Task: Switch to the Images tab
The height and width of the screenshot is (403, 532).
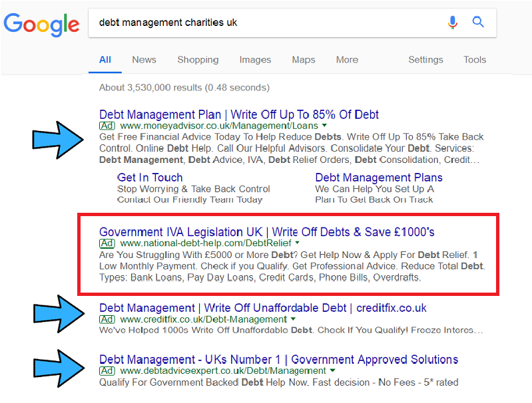Action: (255, 60)
